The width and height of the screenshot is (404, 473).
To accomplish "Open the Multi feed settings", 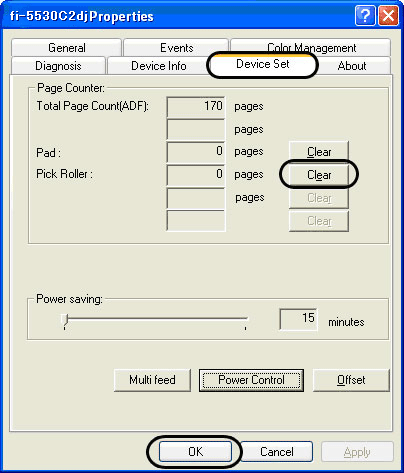I will 152,380.
